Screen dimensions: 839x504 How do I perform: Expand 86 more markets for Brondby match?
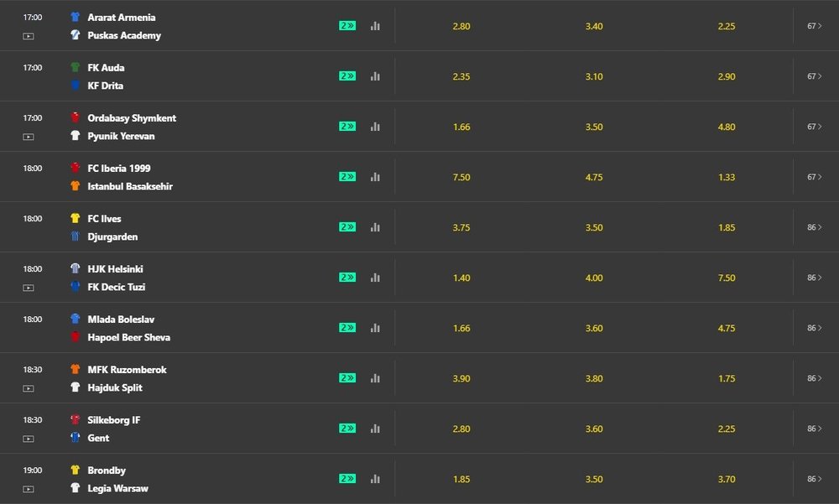[815, 479]
